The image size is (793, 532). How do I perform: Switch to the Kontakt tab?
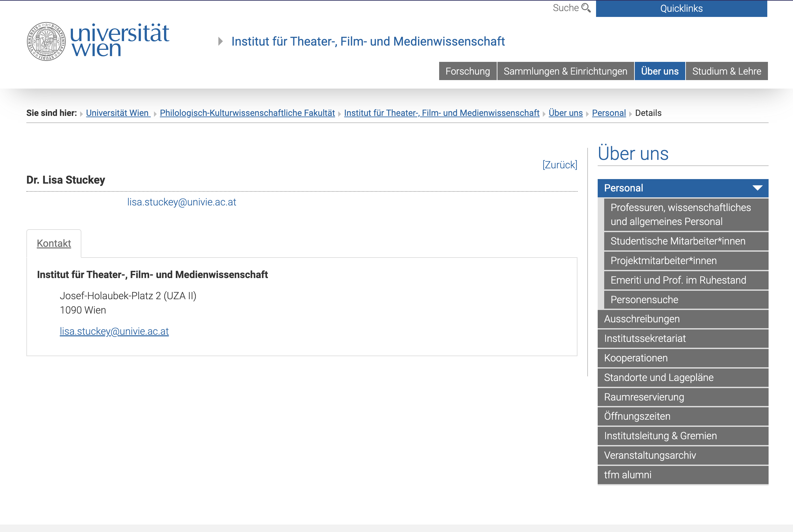pyautogui.click(x=54, y=243)
